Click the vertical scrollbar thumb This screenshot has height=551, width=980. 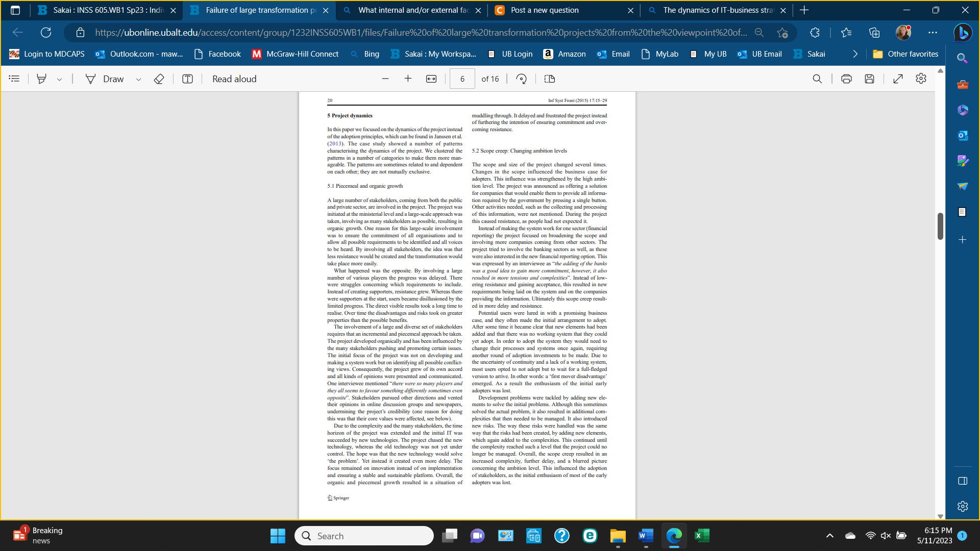(940, 226)
